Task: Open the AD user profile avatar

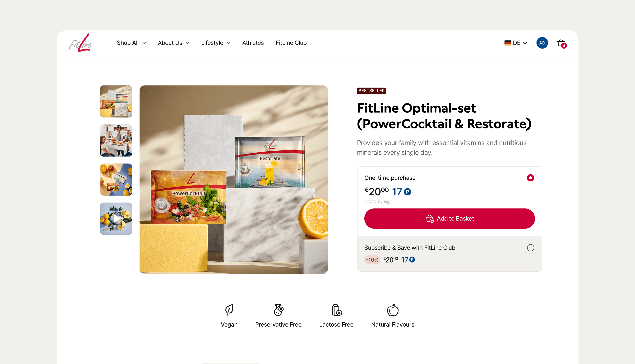Action: pos(542,43)
